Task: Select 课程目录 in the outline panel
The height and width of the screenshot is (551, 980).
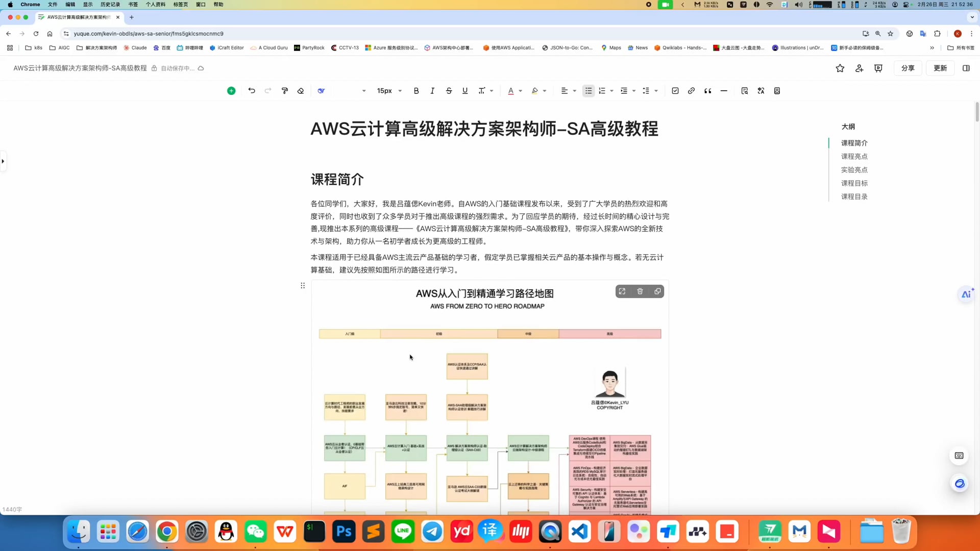Action: point(854,196)
